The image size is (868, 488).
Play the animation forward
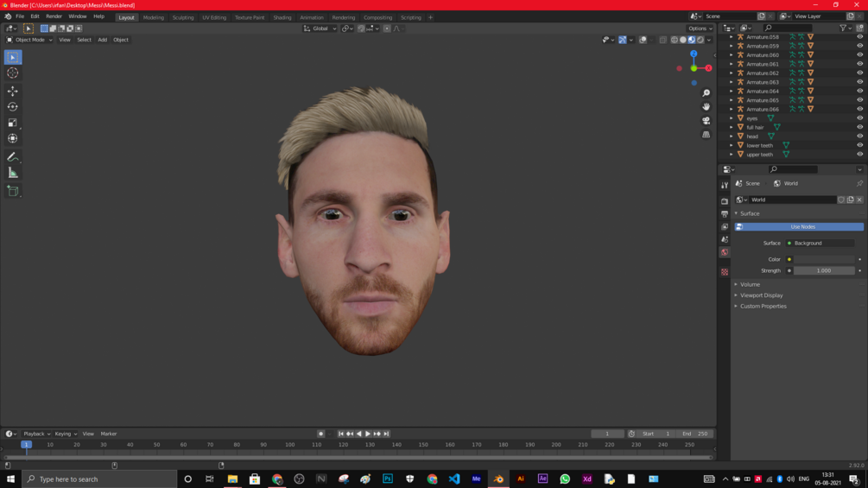tap(368, 434)
